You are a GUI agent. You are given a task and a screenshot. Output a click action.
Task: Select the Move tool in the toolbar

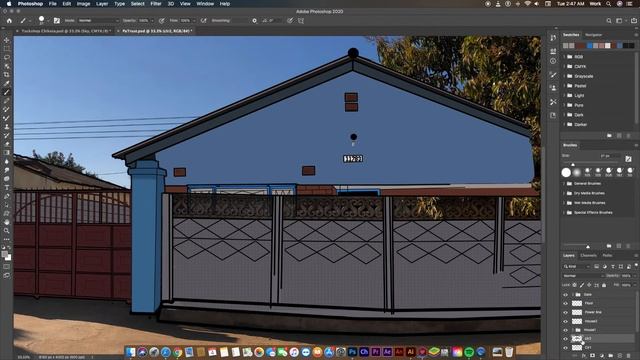point(7,40)
